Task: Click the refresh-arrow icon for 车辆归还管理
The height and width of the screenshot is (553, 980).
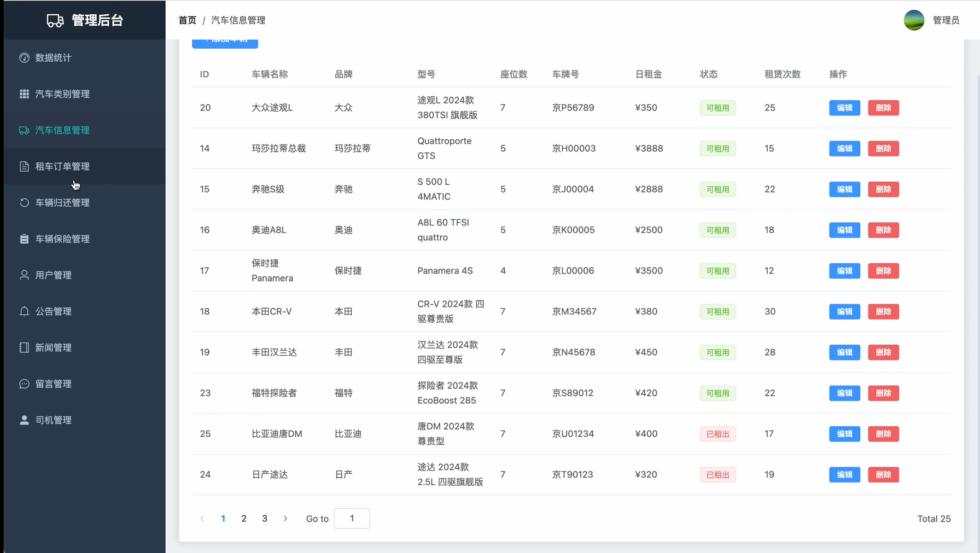Action: click(24, 203)
